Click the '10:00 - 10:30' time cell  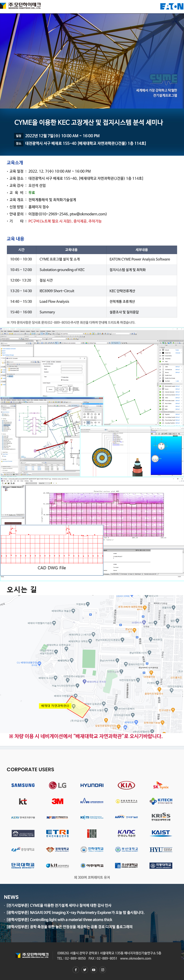point(21,259)
